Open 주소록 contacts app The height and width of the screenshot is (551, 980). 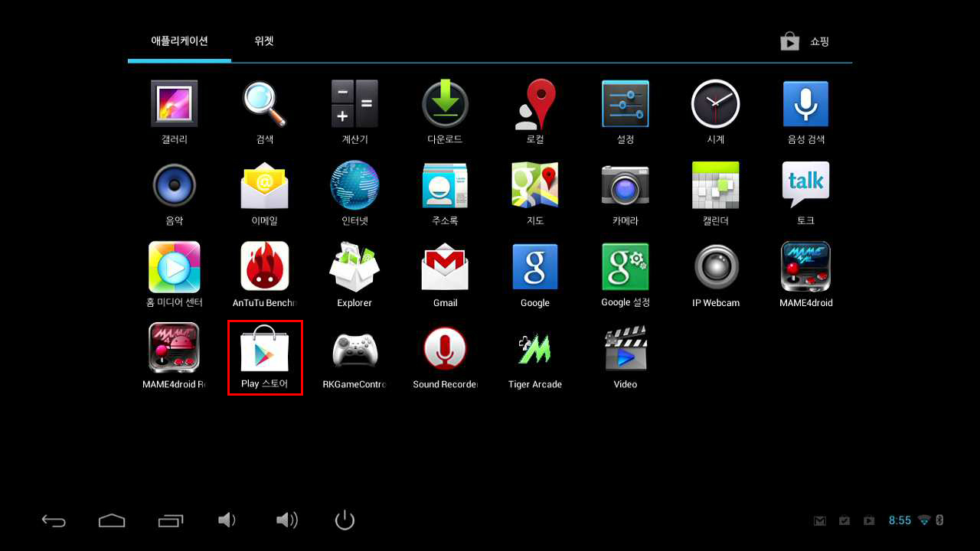445,193
